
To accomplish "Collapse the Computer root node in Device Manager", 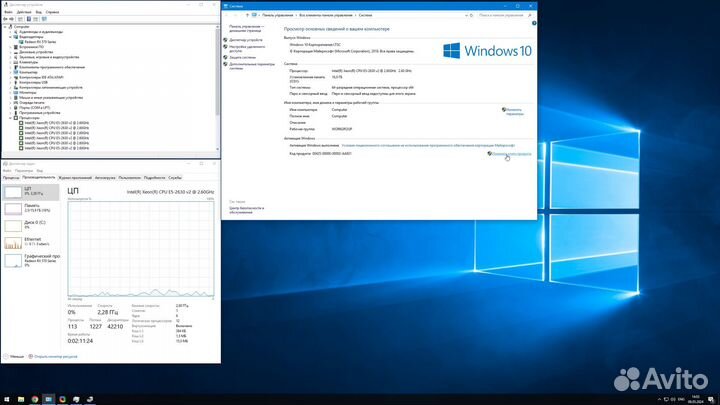I will 5,27.
